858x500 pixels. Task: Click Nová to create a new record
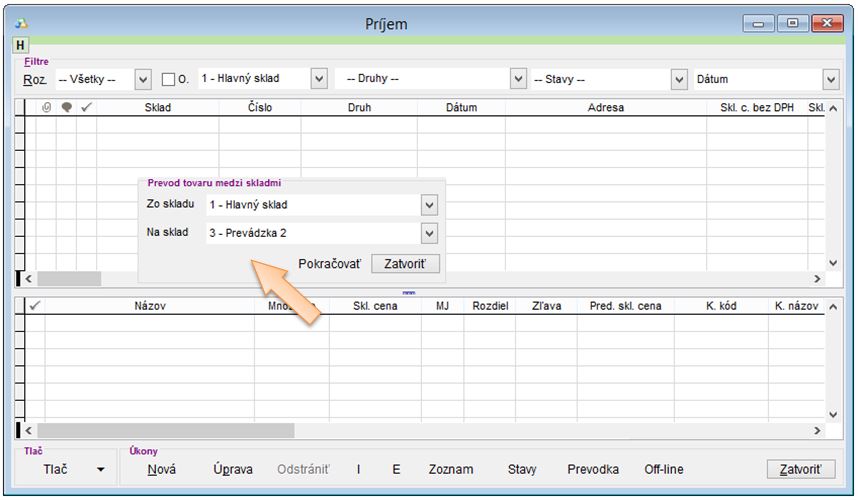click(x=162, y=470)
